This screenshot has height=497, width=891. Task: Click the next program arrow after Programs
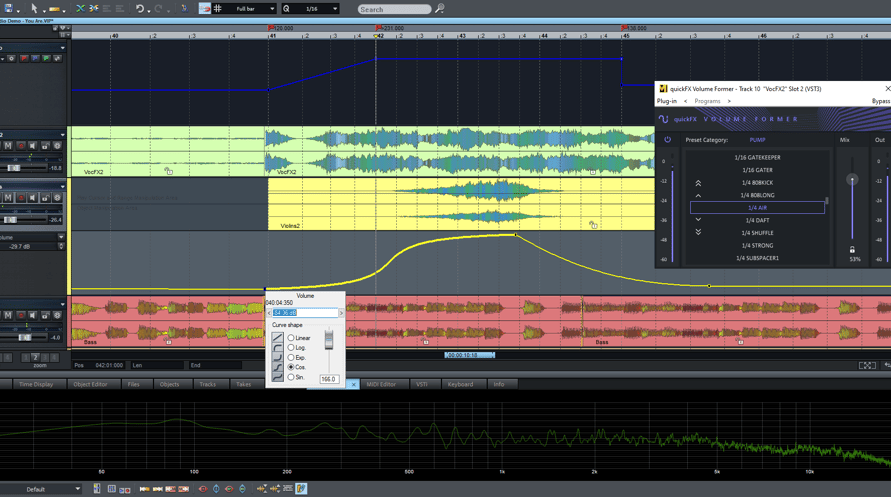[x=729, y=101]
